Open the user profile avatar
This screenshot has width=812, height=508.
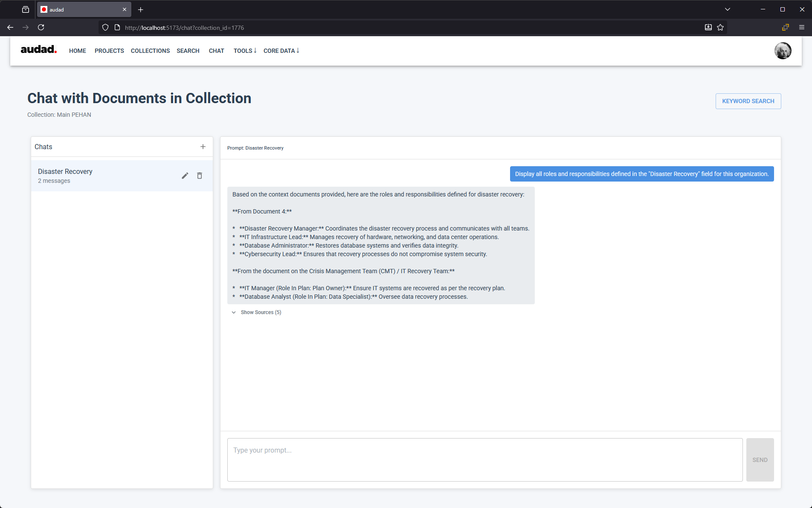tap(783, 51)
